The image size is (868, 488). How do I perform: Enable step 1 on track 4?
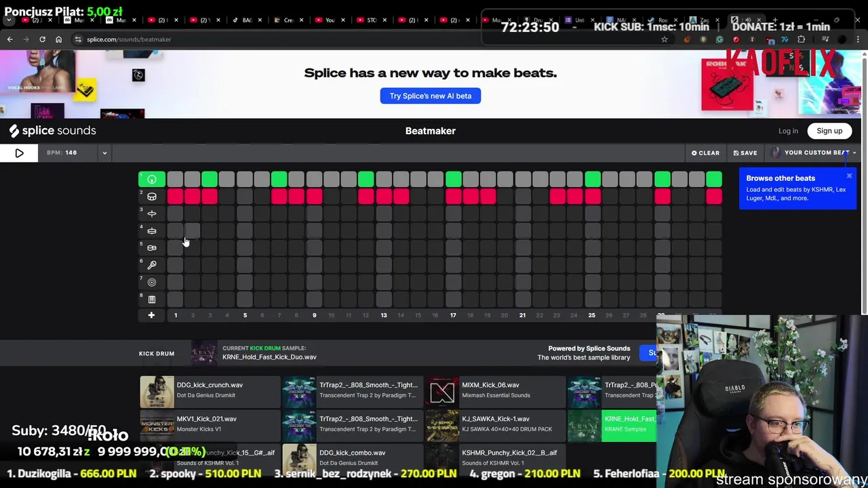[x=175, y=230]
